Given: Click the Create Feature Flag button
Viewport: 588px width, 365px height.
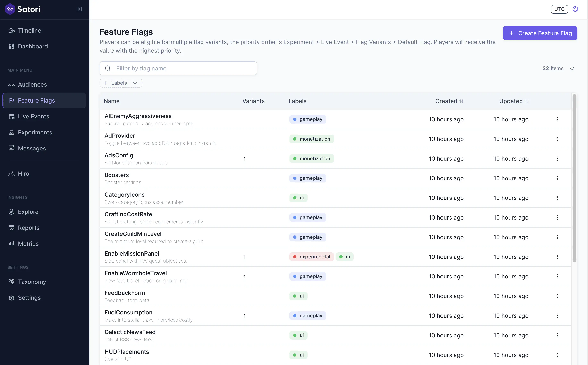Looking at the screenshot, I should [x=540, y=33].
